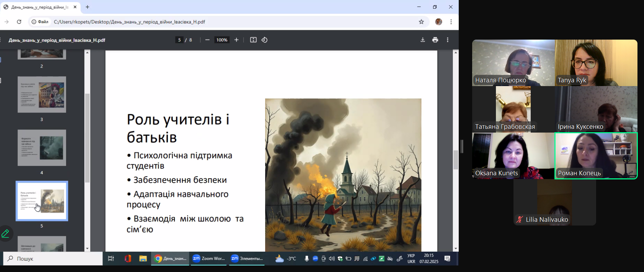Select page 4 thumbnail
This screenshot has height=272, width=644.
tap(42, 148)
